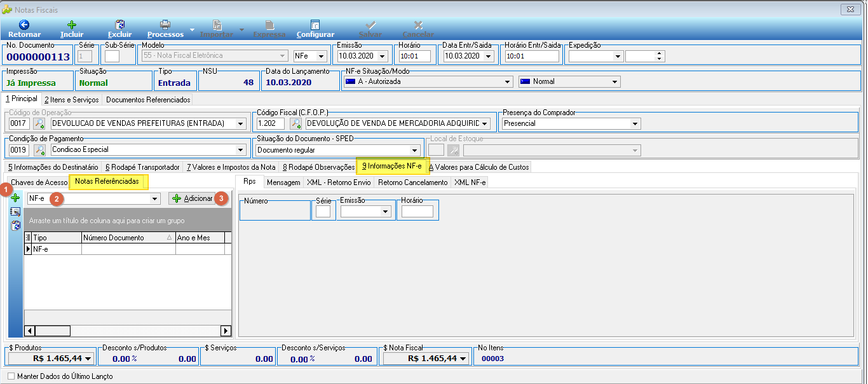This screenshot has height=384, width=868.
Task: Expand the NF-e Situação A - Autorizada dropdown
Action: (x=507, y=82)
